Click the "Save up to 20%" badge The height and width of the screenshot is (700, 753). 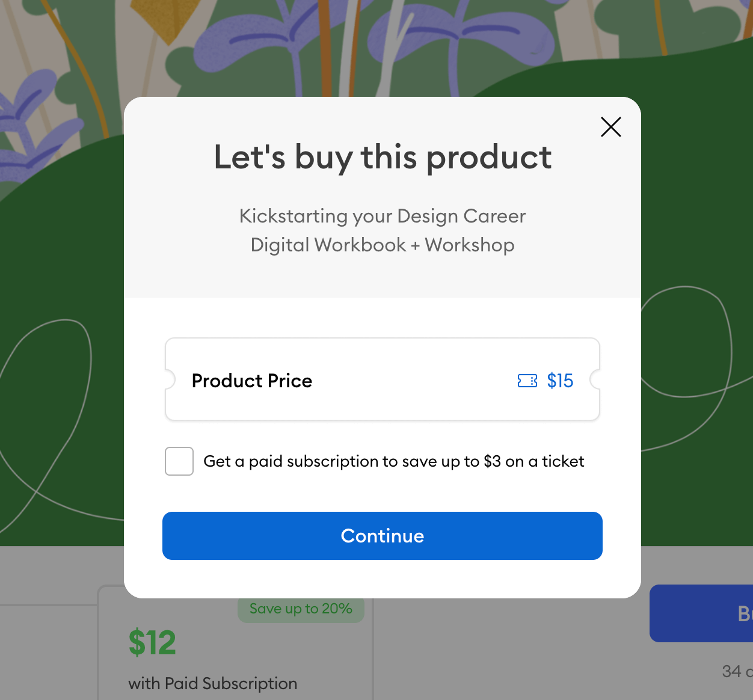[301, 610]
